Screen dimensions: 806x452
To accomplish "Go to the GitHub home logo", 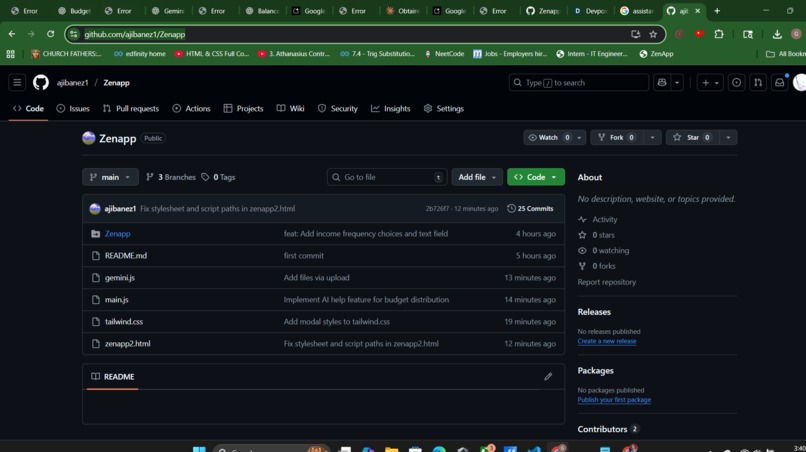I will tap(41, 82).
